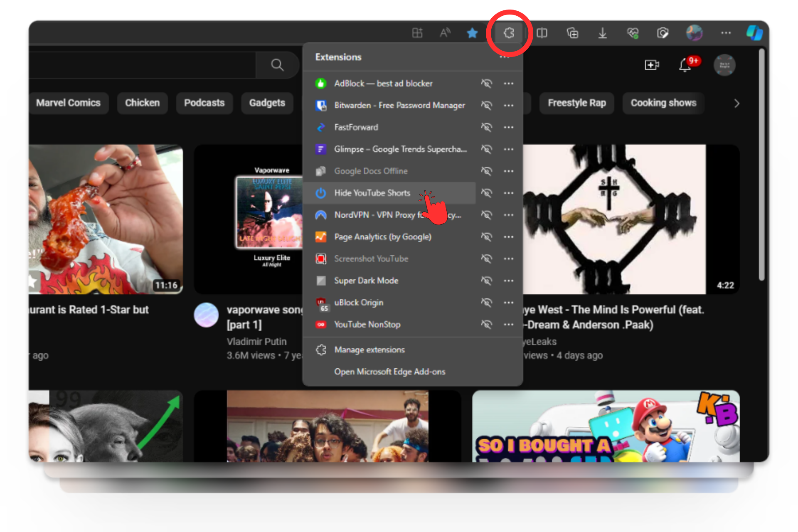
Task: Toggle toolbar visibility for AdBlock extension
Action: [x=486, y=84]
